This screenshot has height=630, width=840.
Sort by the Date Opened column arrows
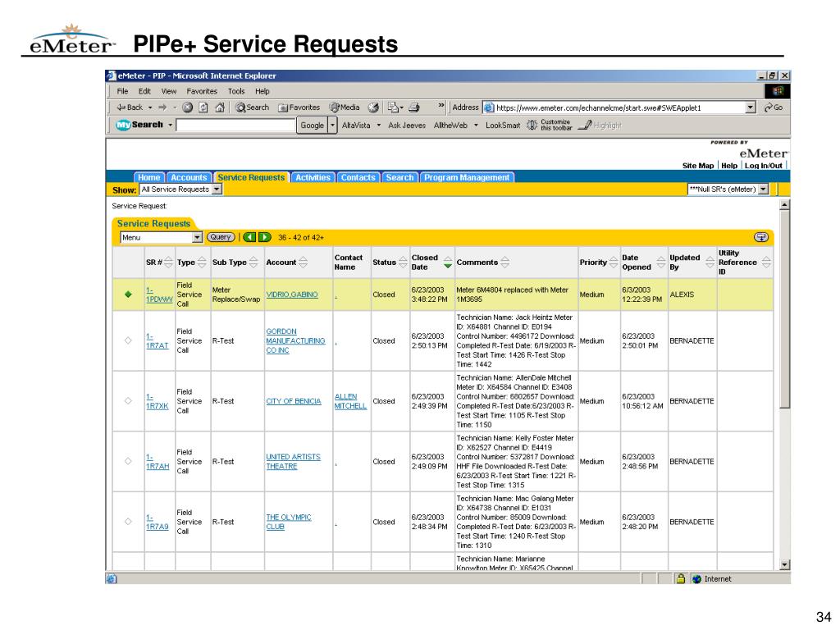[x=661, y=262]
